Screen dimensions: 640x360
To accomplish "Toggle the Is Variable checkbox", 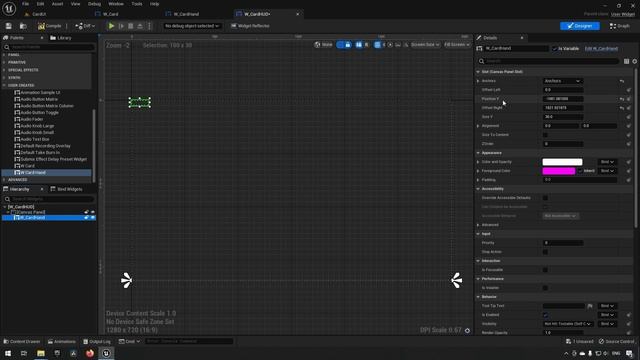I will (x=555, y=49).
